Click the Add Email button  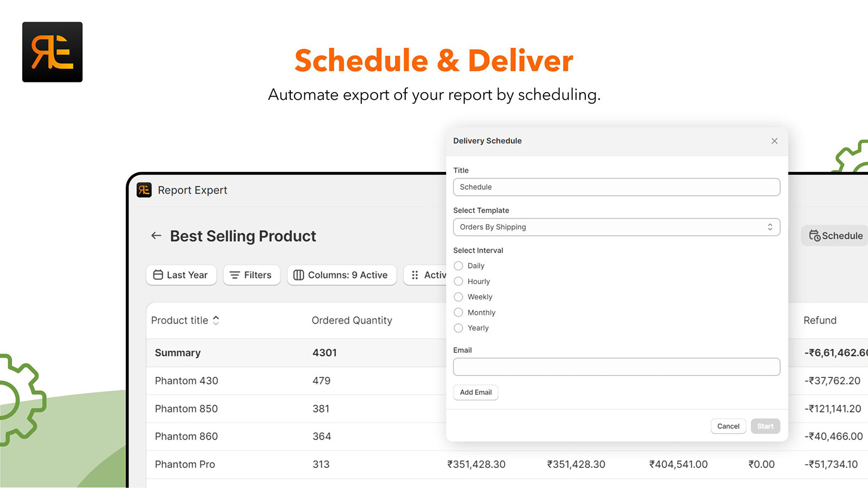point(475,392)
